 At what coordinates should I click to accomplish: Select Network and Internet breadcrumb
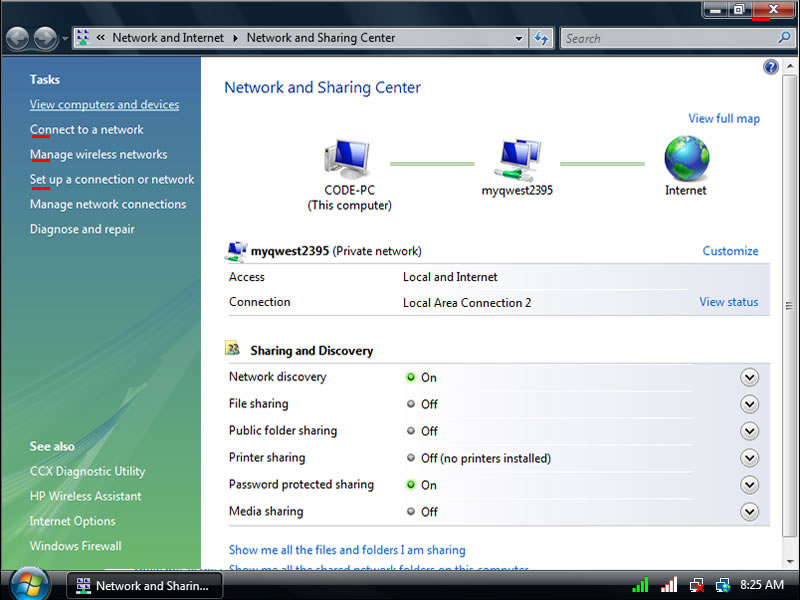pyautogui.click(x=167, y=38)
